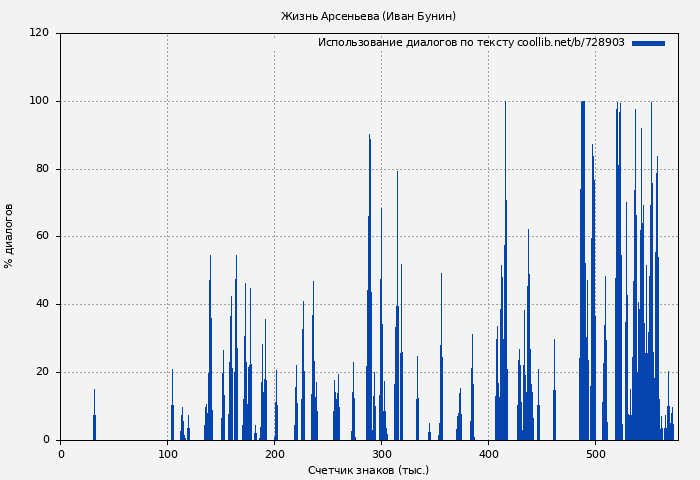Click the isolated small bar left of 100 thousand
Screen dimensions: 700x480
pyautogui.click(x=94, y=420)
